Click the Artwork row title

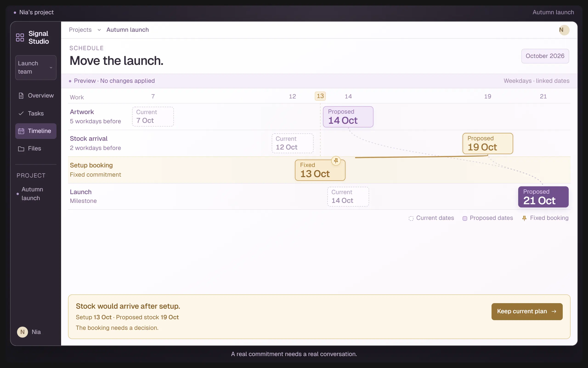point(82,112)
